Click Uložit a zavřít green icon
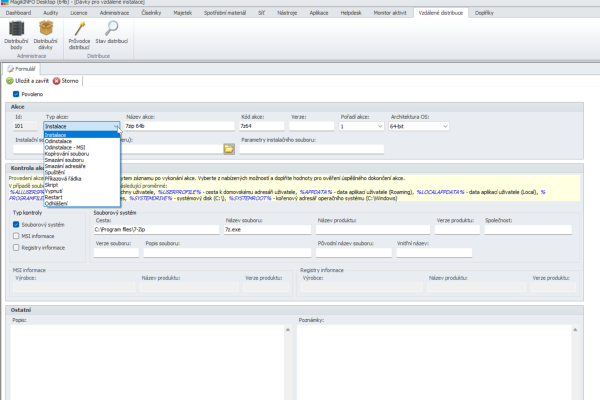The image size is (600, 400). click(10, 81)
